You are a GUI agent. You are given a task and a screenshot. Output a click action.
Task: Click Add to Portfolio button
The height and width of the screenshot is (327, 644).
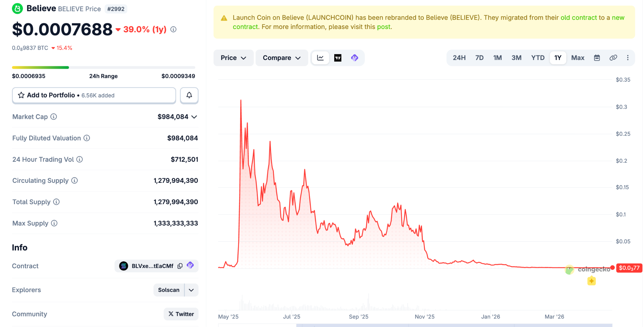(94, 95)
